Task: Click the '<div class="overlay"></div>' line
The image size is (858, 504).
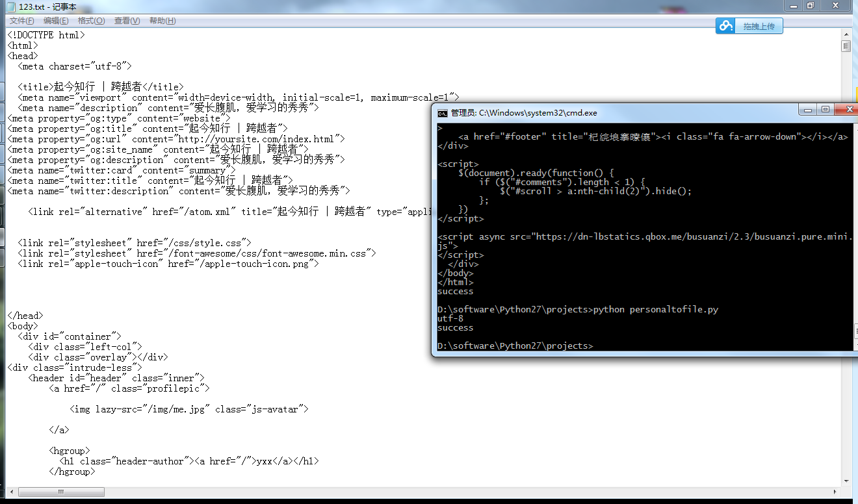Action: point(98,357)
